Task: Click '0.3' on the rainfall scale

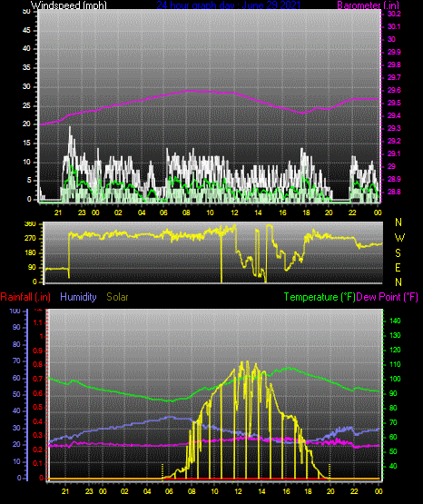Action: coord(38,436)
